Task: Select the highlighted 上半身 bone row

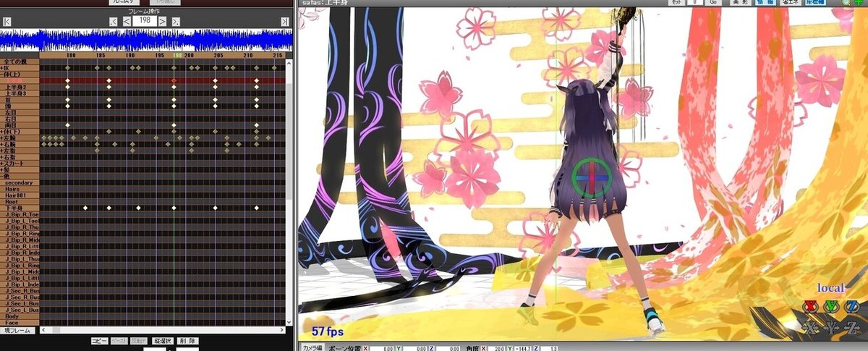Action: [x=20, y=80]
